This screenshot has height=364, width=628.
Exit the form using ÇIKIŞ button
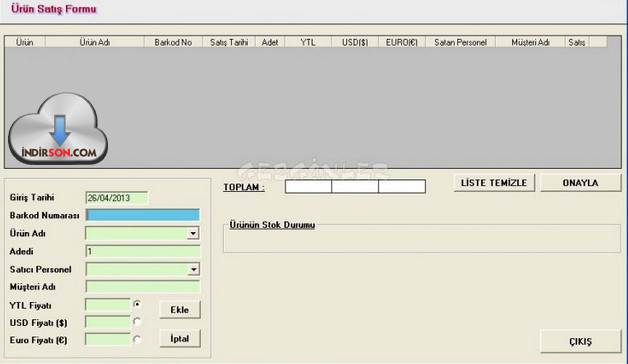(x=580, y=342)
